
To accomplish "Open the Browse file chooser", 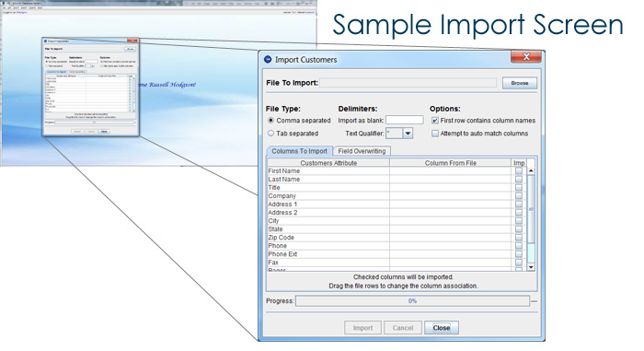I will [x=520, y=83].
